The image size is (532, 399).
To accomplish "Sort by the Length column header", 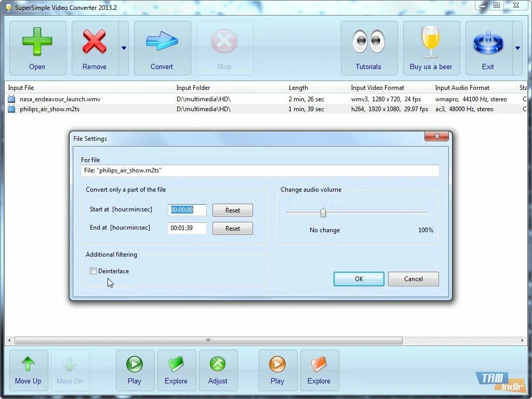I will 299,87.
